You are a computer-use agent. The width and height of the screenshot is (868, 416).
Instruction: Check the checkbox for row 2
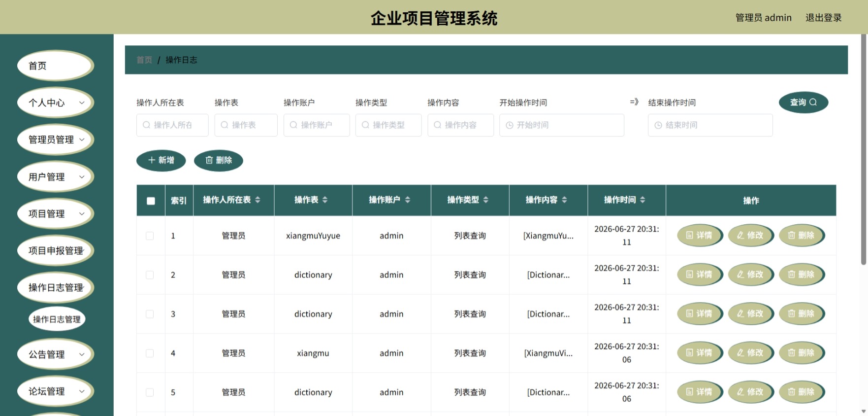(150, 275)
